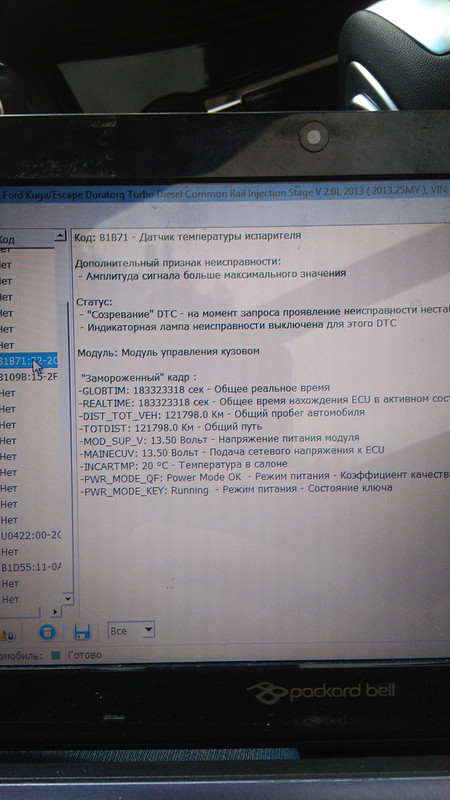Click the MAINECUV 13.50 Вольт line

(231, 451)
